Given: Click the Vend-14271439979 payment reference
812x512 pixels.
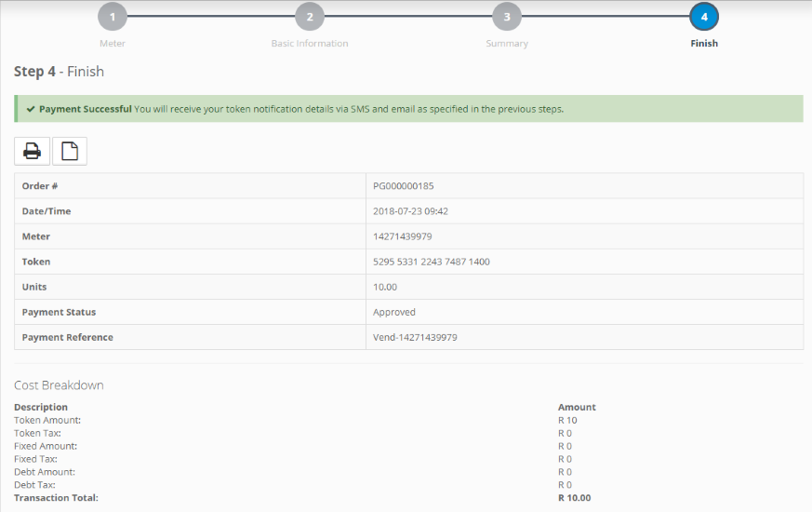Looking at the screenshot, I should 415,337.
